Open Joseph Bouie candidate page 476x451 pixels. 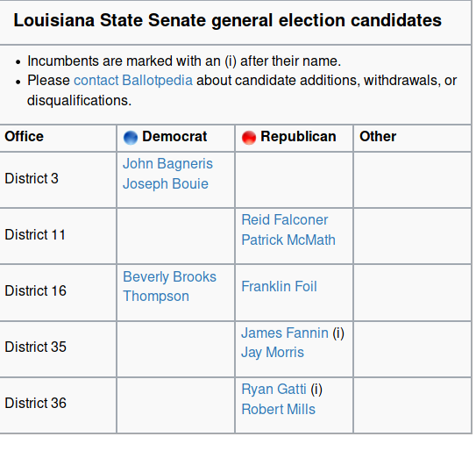166,184
